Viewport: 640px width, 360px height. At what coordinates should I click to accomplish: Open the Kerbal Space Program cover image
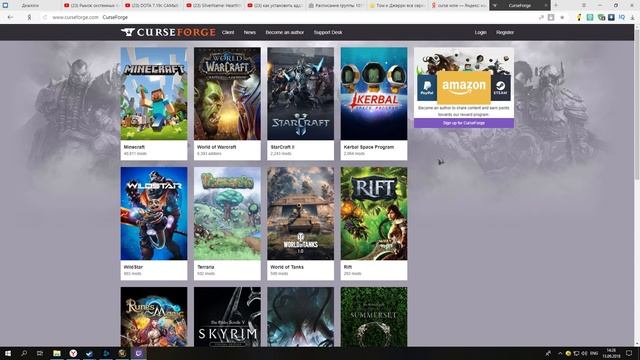tap(374, 93)
